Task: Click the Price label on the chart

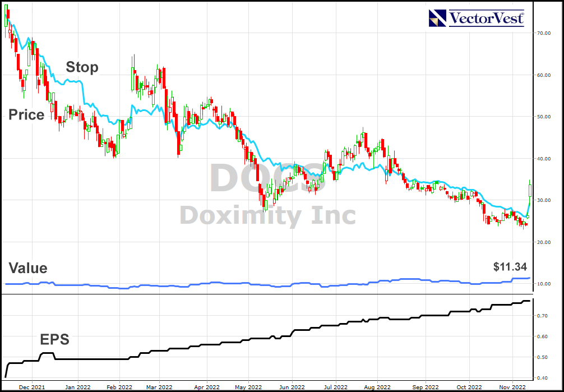Action: click(26, 115)
